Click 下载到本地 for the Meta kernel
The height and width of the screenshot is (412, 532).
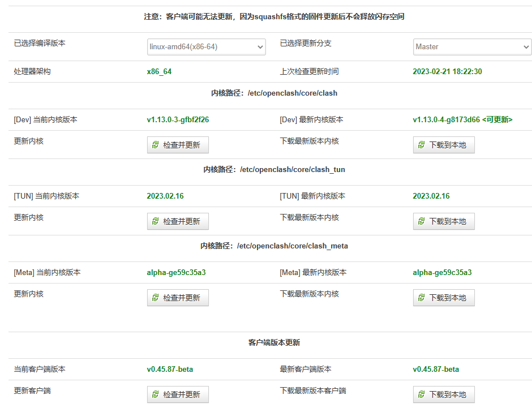(x=444, y=298)
